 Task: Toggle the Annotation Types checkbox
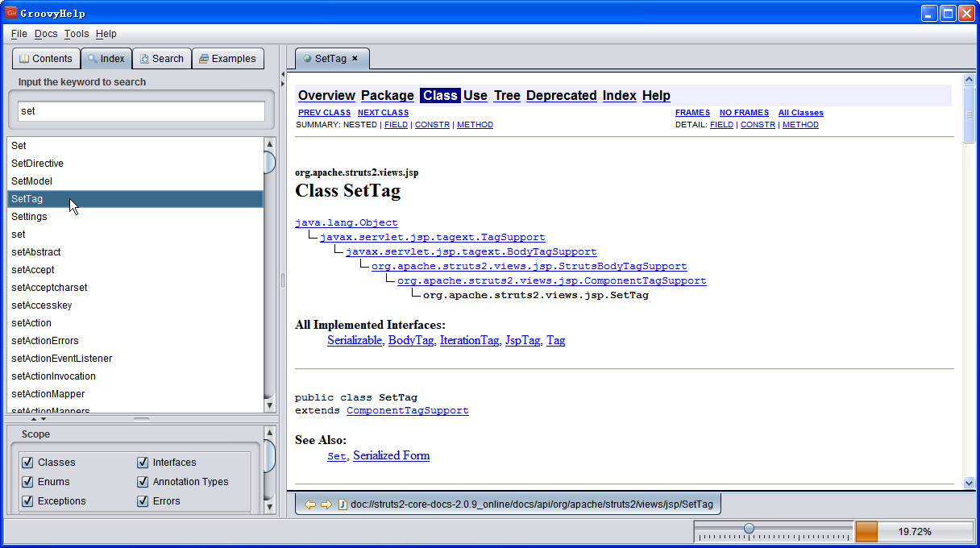143,482
